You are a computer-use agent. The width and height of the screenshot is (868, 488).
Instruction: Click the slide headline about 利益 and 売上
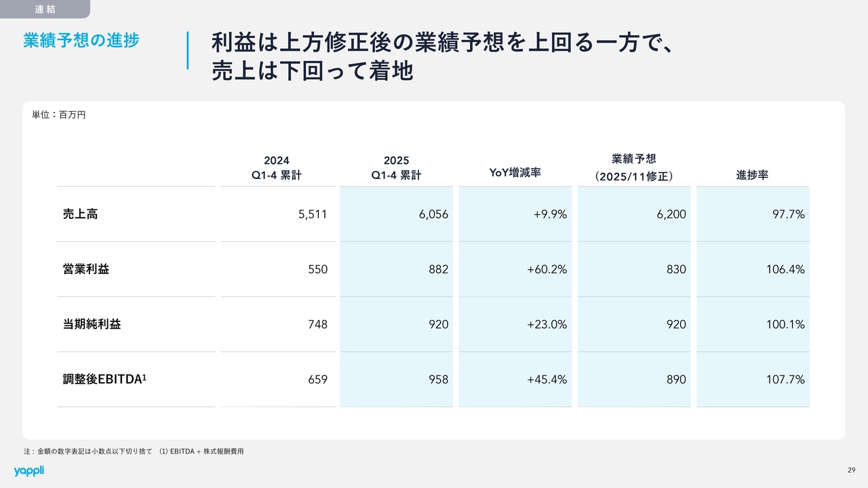[x=441, y=57]
